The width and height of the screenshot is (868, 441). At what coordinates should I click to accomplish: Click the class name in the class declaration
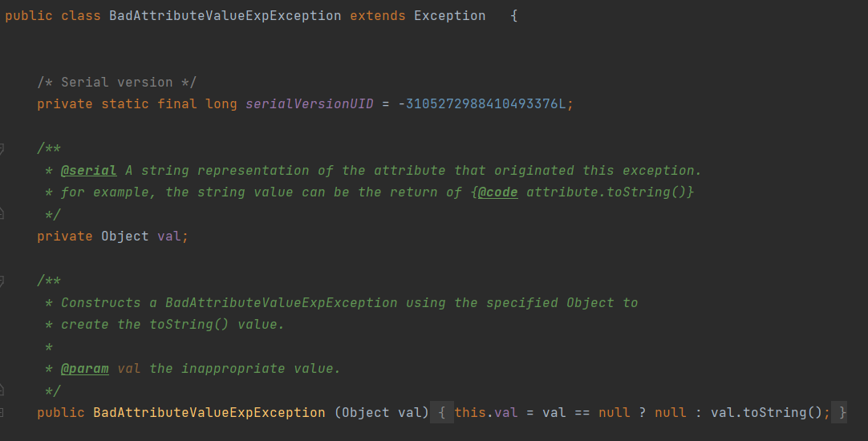(x=225, y=16)
